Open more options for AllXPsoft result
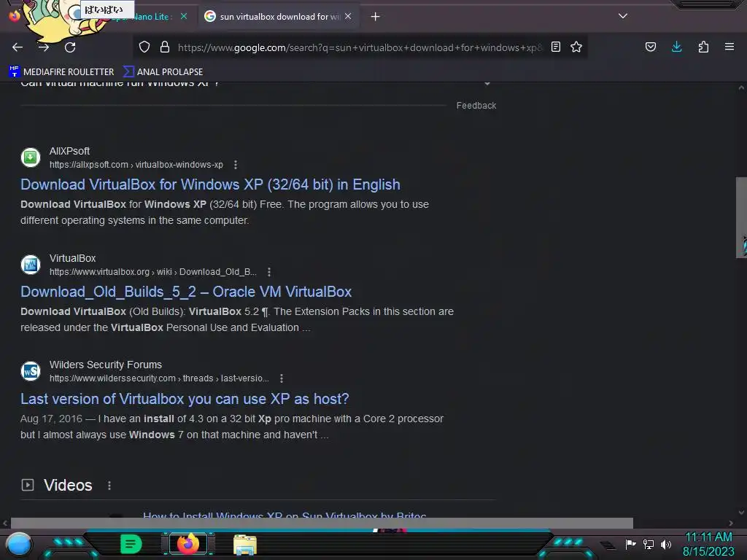Screen dimensions: 747x560 pyautogui.click(x=236, y=165)
